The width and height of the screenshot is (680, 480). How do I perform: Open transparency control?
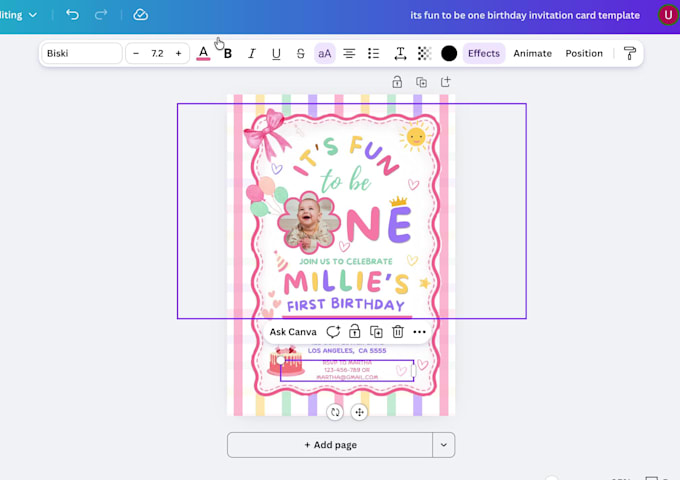coord(424,53)
